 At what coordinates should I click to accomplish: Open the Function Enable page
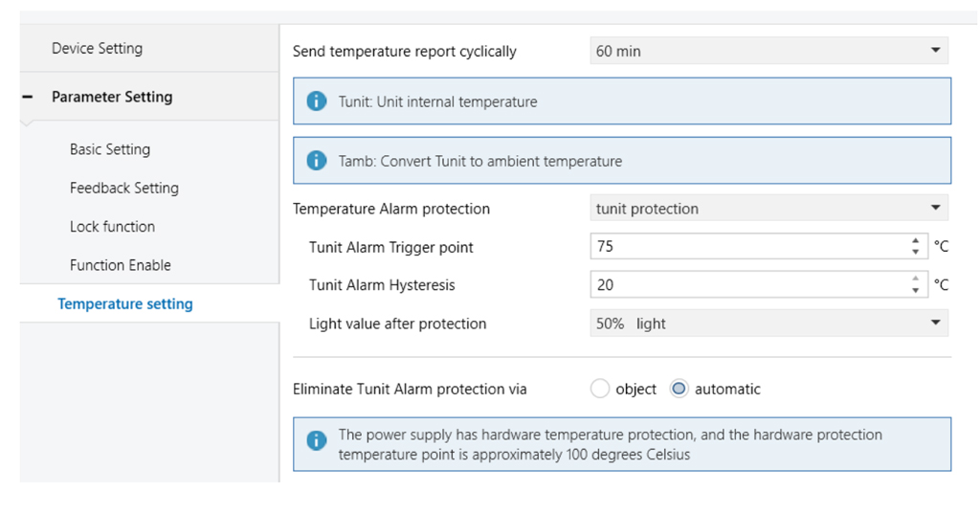121,265
